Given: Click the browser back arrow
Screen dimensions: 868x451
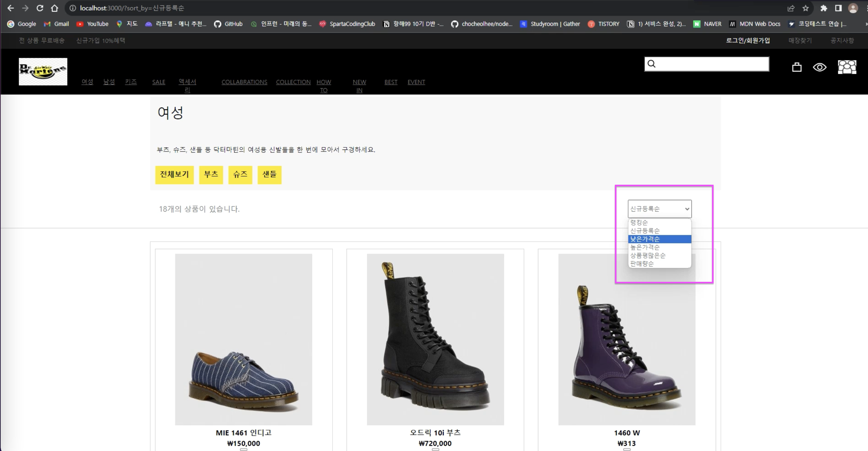Looking at the screenshot, I should 10,8.
